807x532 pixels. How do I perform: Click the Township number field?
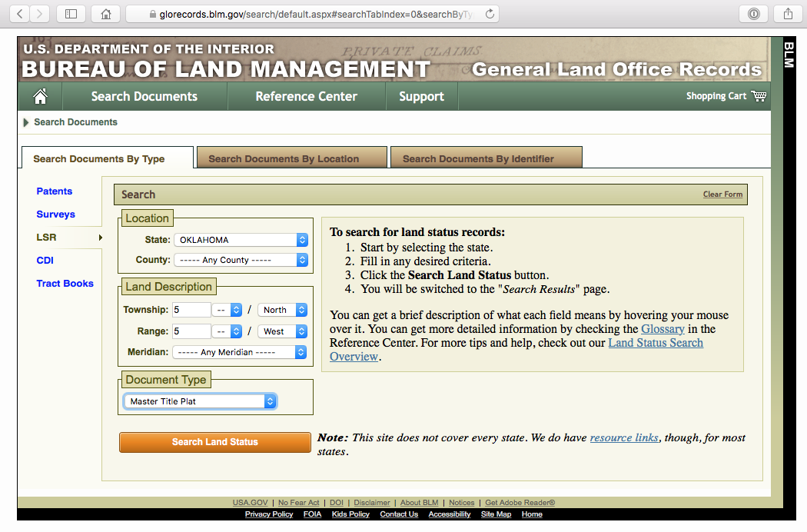click(x=191, y=310)
